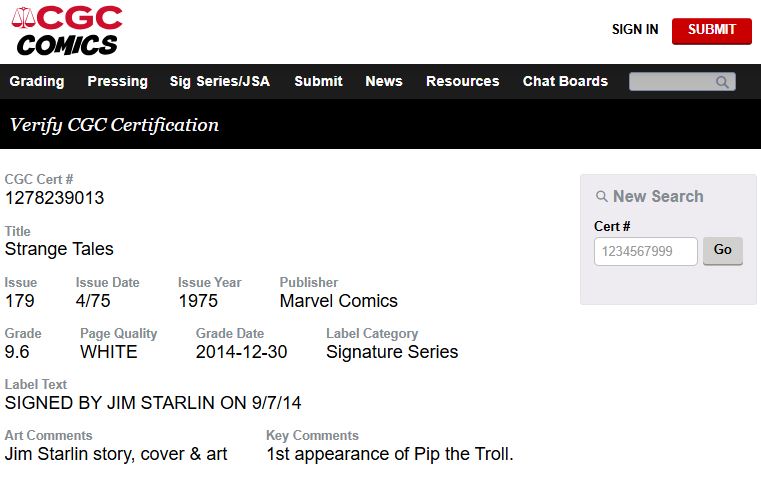Open the Grading menu
The height and width of the screenshot is (478, 761).
click(x=37, y=81)
